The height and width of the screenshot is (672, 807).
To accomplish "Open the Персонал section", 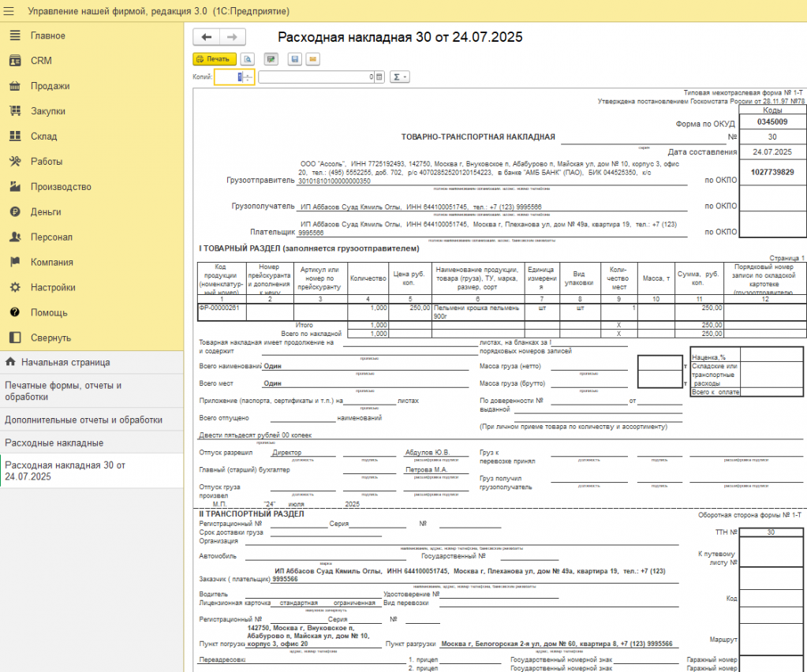I will [51, 237].
